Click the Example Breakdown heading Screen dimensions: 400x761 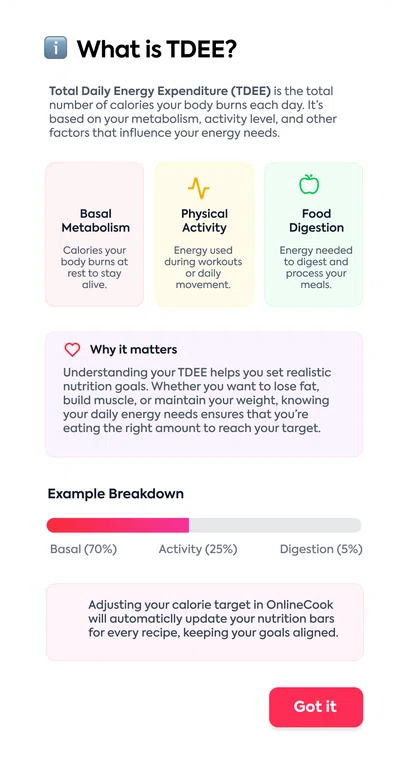[x=116, y=494]
